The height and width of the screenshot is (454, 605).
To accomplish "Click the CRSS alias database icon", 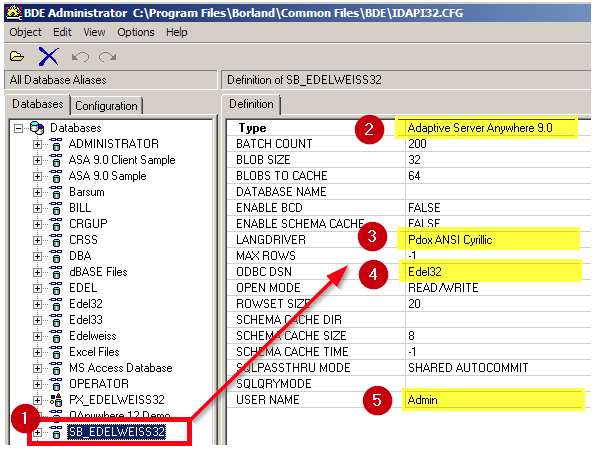I will tap(56, 240).
